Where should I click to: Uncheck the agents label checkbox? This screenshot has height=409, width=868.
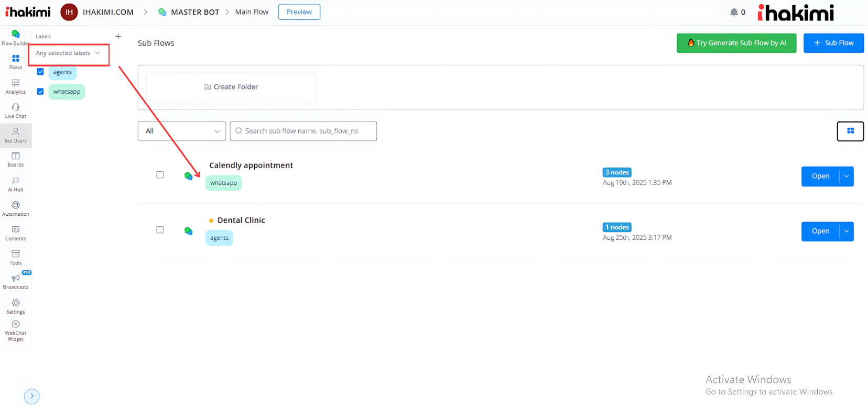tap(40, 72)
